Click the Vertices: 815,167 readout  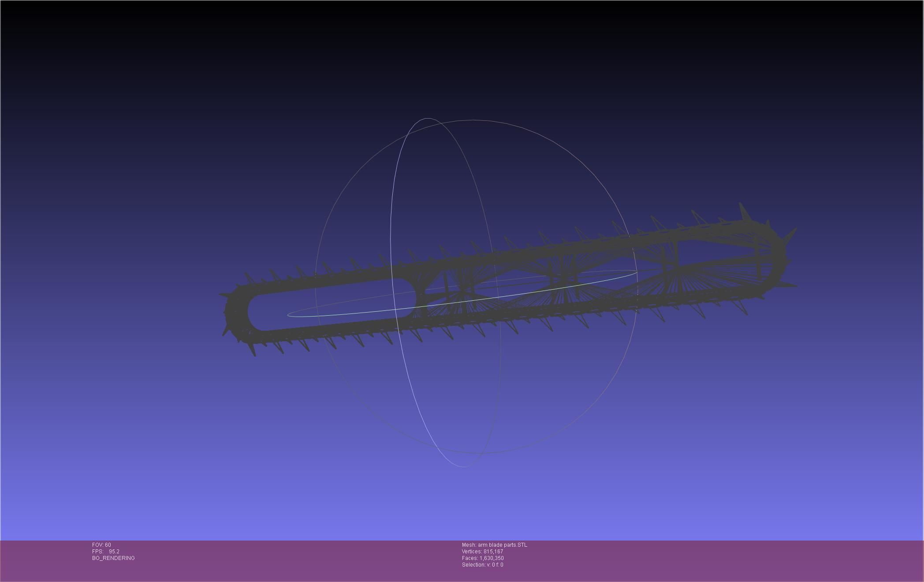pos(482,552)
